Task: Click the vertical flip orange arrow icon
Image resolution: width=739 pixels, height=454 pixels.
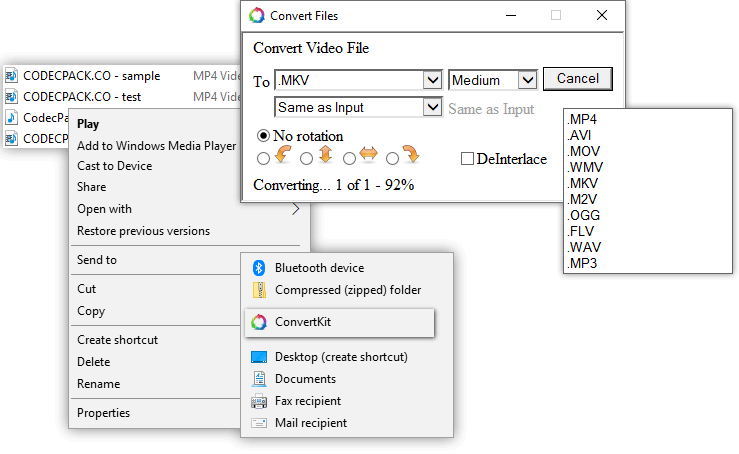Action: [x=326, y=154]
